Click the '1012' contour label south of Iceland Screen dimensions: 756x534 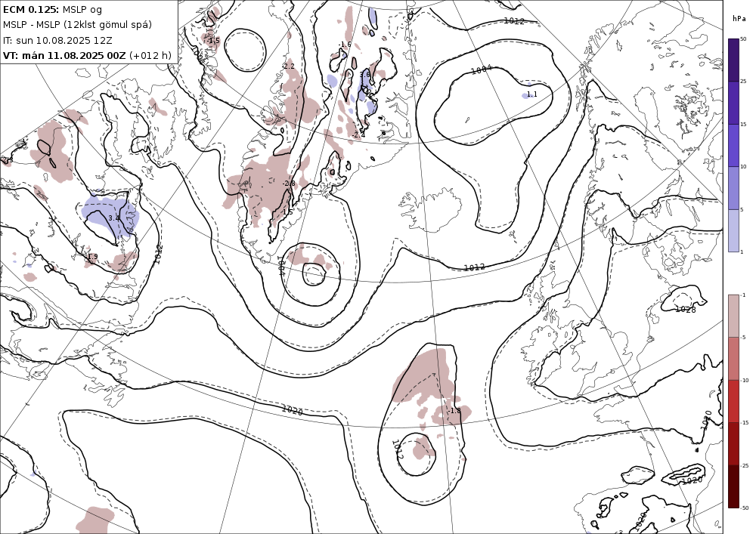[474, 267]
